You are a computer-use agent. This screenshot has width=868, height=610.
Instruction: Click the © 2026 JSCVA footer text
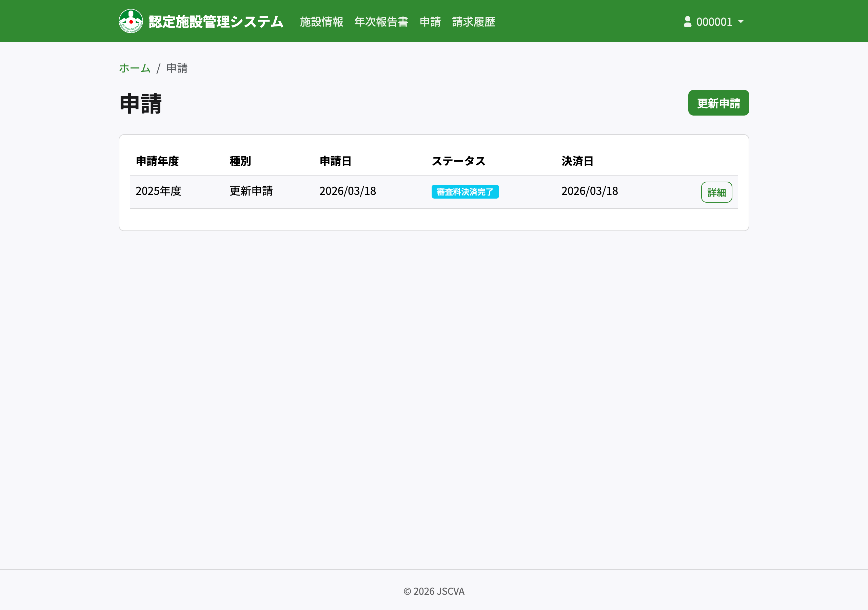pyautogui.click(x=434, y=591)
